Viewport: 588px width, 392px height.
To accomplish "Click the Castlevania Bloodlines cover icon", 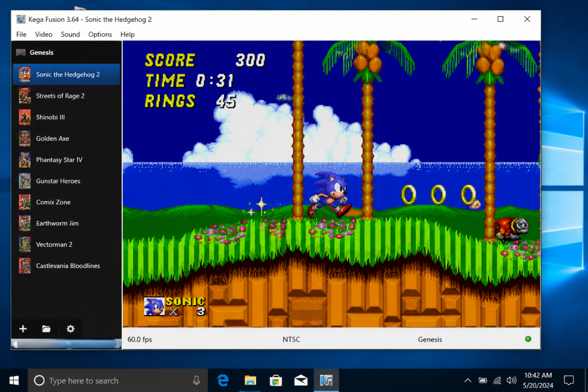I will point(25,266).
